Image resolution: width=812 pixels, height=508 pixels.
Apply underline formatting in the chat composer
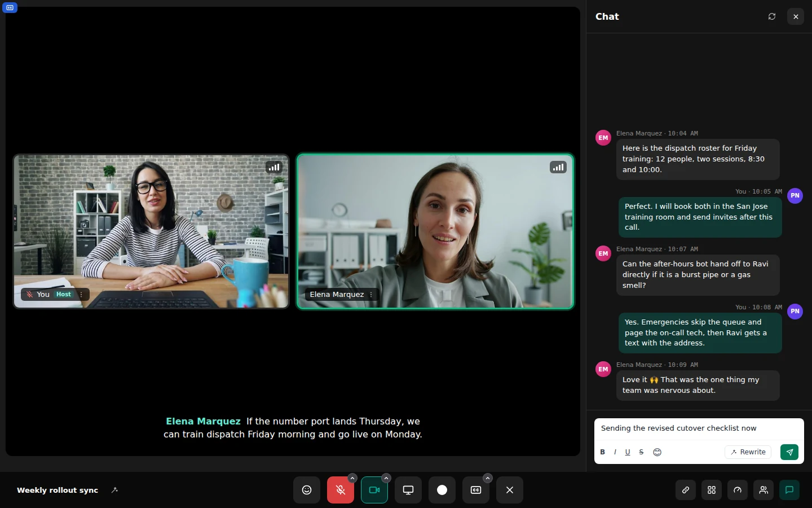(x=628, y=452)
